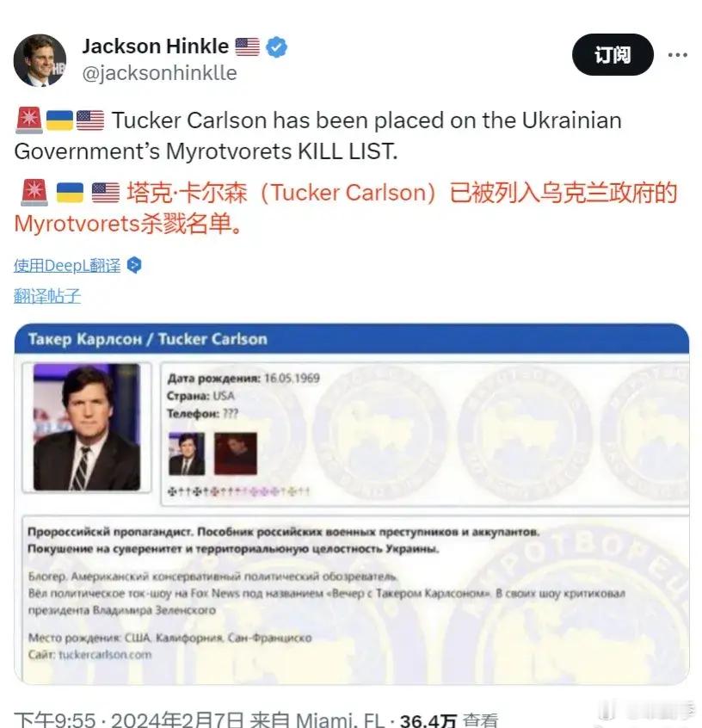Click the 使用DeepL翻译 link
This screenshot has width=702, height=728.
[67, 266]
